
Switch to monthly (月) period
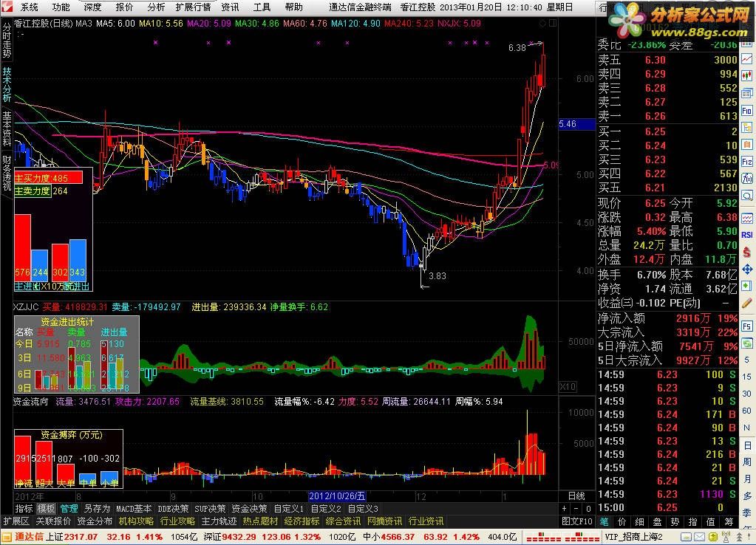[x=747, y=479]
